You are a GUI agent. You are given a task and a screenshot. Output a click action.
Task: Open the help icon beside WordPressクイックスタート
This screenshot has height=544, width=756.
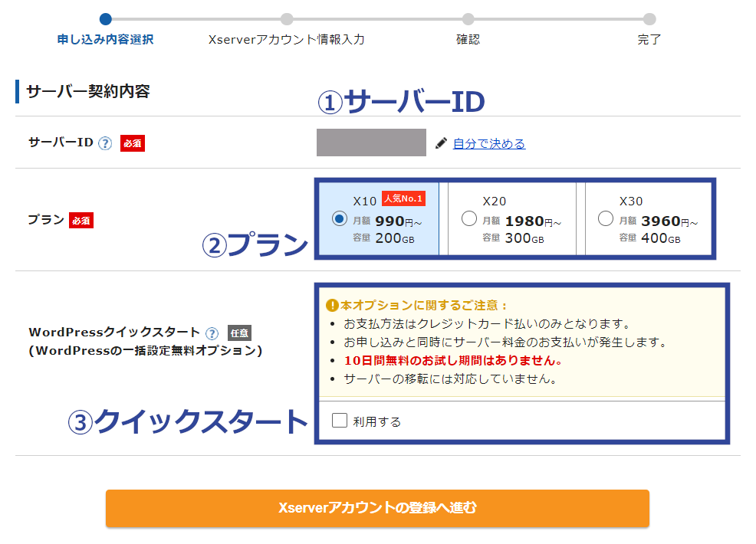tap(212, 333)
